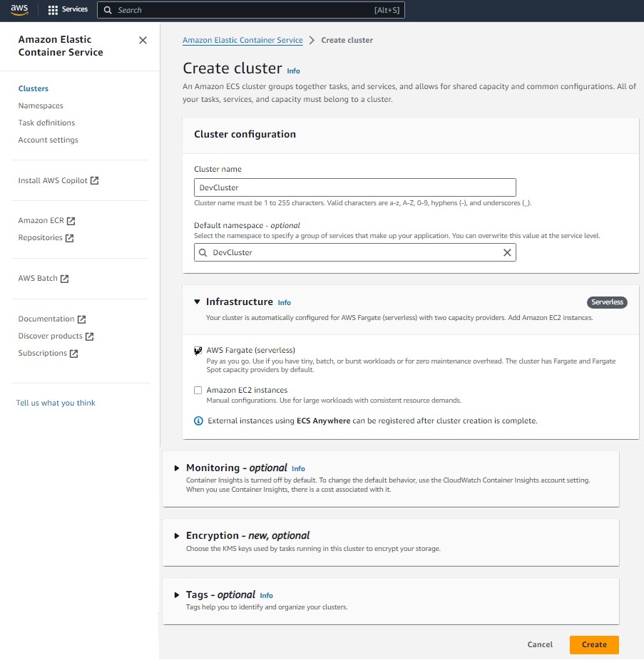Click external link icon beside Amazon ECR
644x660 pixels.
pyautogui.click(x=71, y=221)
